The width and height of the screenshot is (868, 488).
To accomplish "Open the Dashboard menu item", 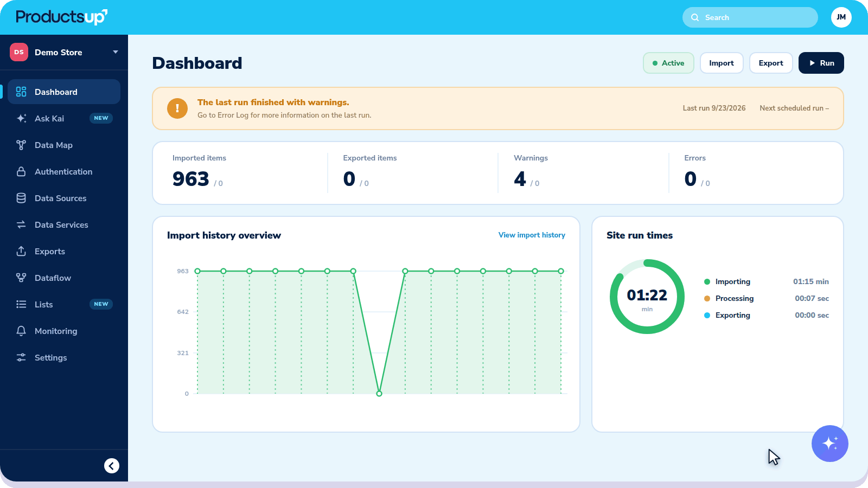I will tap(64, 92).
